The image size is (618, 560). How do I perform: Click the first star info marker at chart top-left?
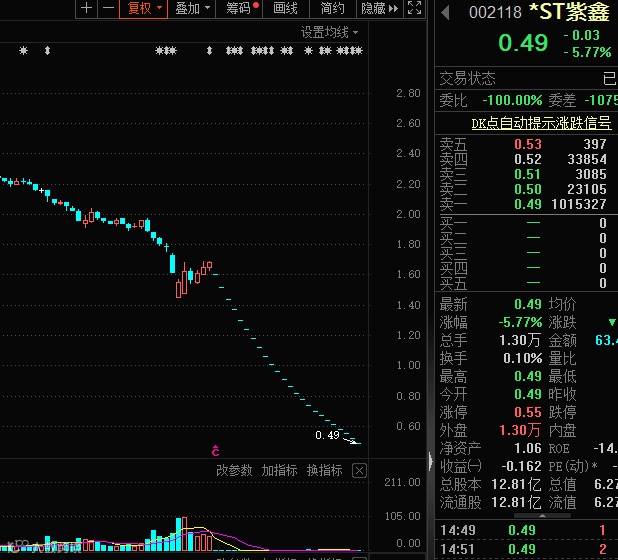(x=24, y=50)
